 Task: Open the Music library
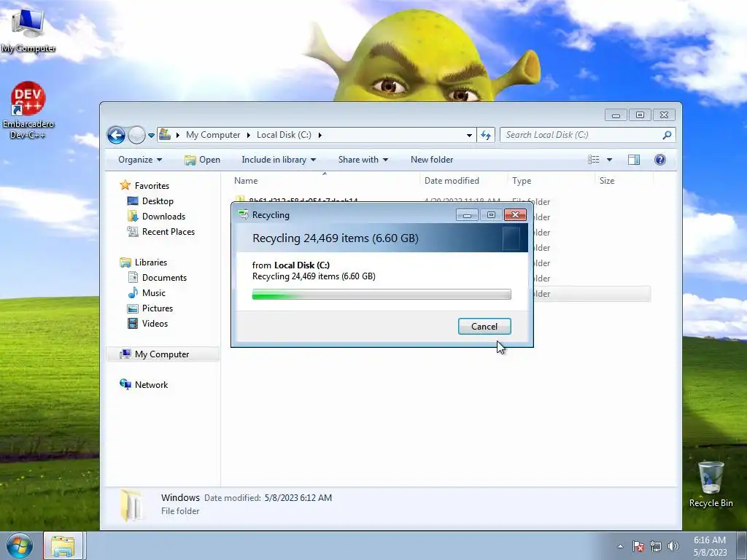click(x=153, y=293)
